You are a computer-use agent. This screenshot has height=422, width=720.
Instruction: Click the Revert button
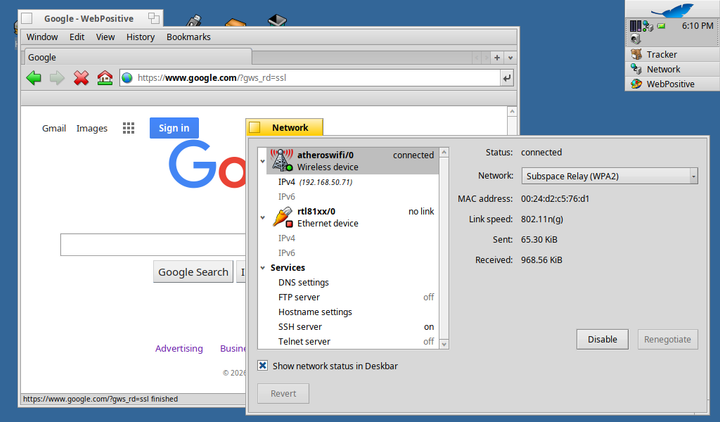[x=283, y=394]
